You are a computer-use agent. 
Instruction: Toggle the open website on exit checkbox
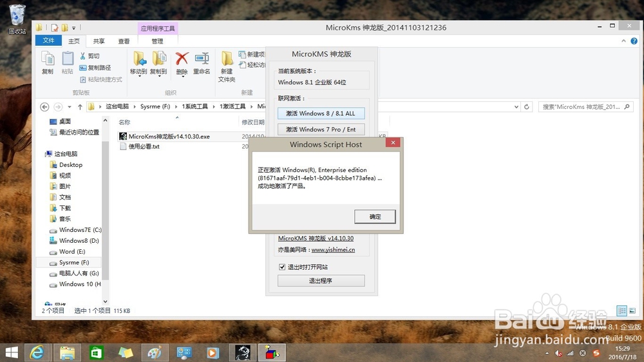[x=282, y=267]
